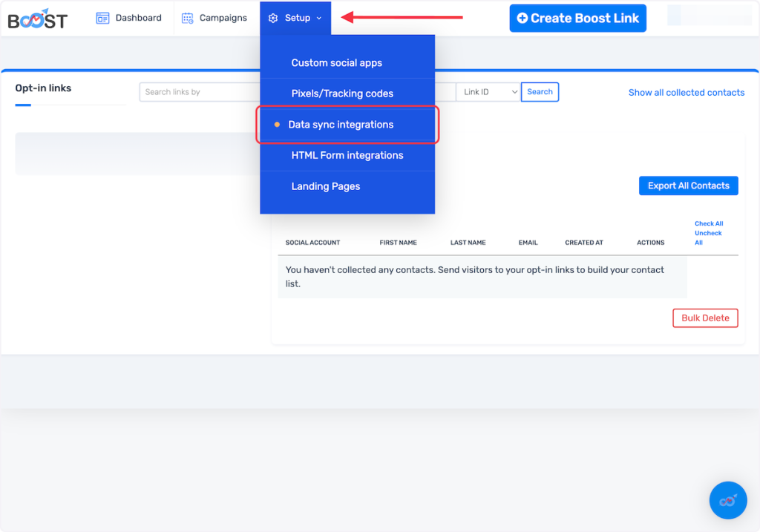Image resolution: width=760 pixels, height=532 pixels.
Task: Expand the Link ID dropdown
Action: tap(488, 92)
